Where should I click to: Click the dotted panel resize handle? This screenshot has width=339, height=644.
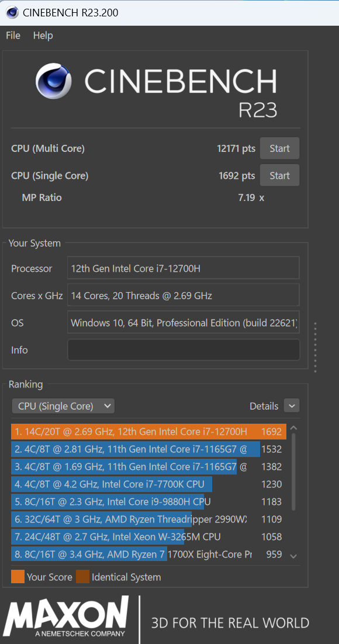[x=315, y=348]
